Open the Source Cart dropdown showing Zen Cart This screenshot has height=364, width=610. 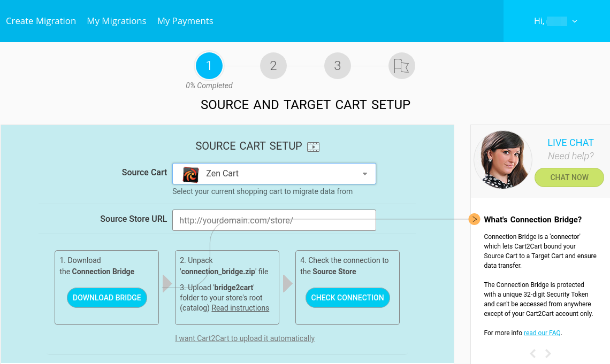[274, 174]
